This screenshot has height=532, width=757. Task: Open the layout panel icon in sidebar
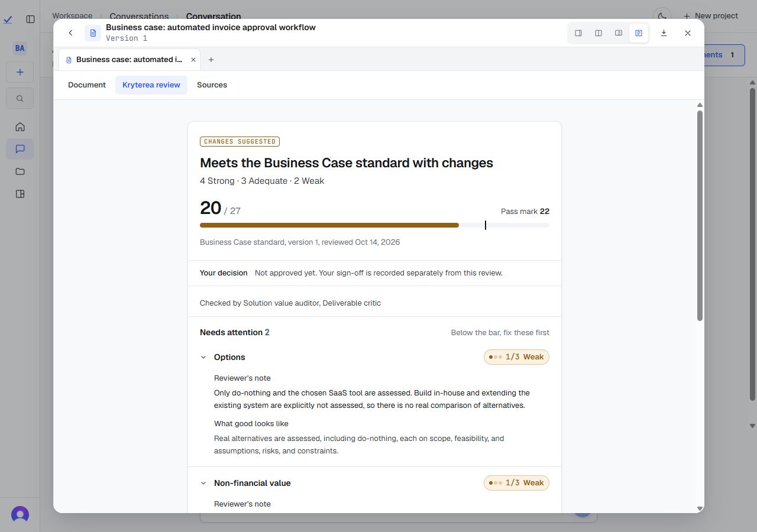(x=20, y=194)
